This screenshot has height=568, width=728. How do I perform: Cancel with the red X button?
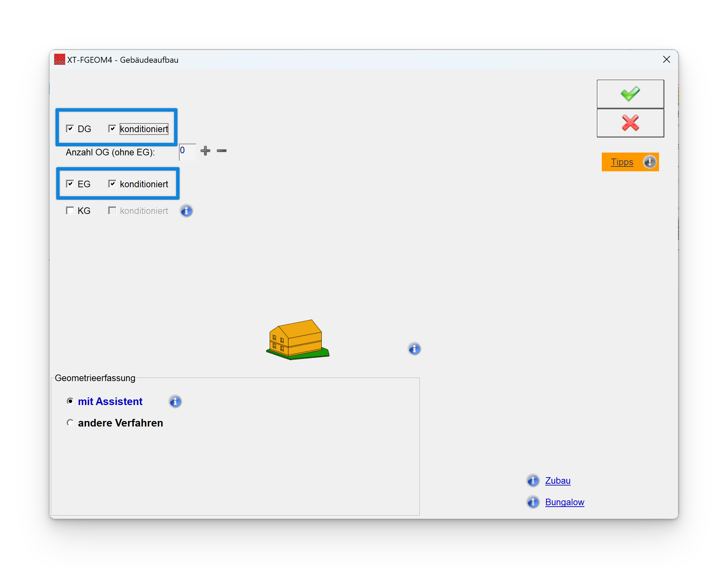630,123
